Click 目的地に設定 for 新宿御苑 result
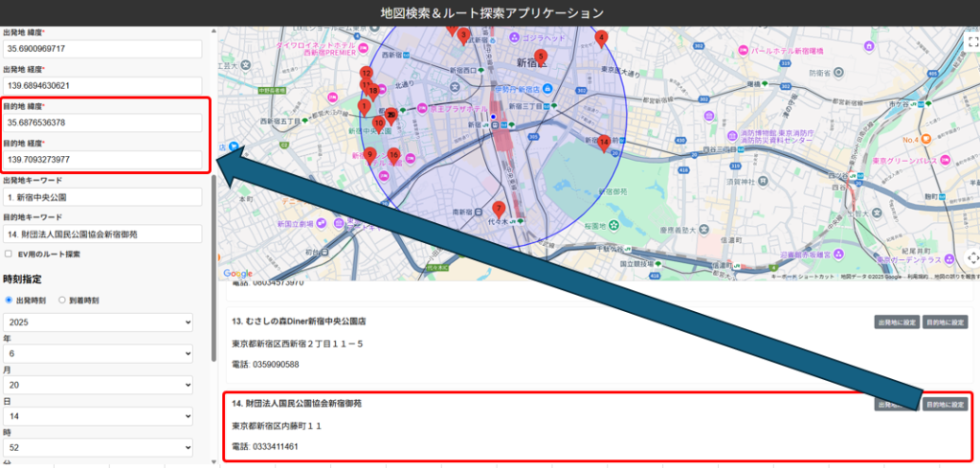 (945, 404)
